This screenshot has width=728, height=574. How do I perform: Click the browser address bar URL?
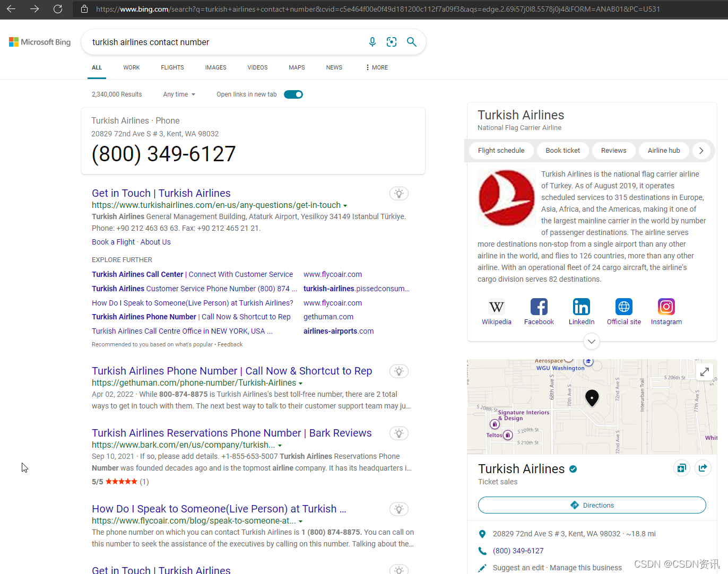pos(378,9)
